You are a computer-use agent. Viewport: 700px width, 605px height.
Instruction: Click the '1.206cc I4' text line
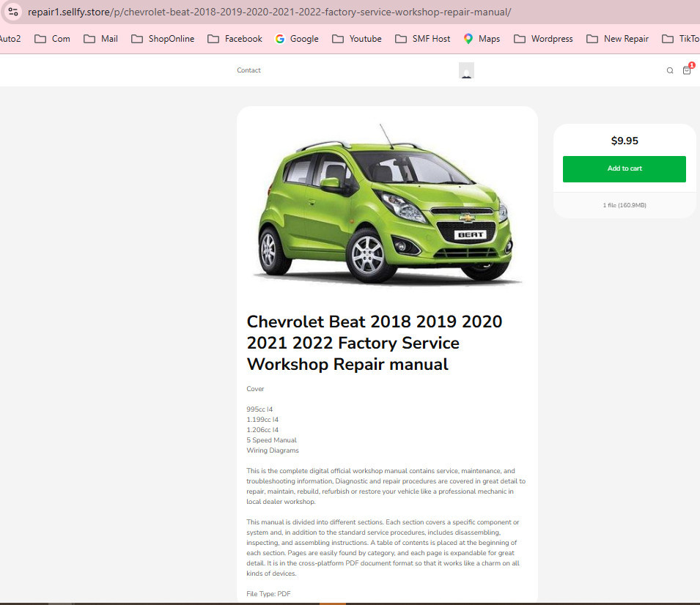[x=262, y=430]
